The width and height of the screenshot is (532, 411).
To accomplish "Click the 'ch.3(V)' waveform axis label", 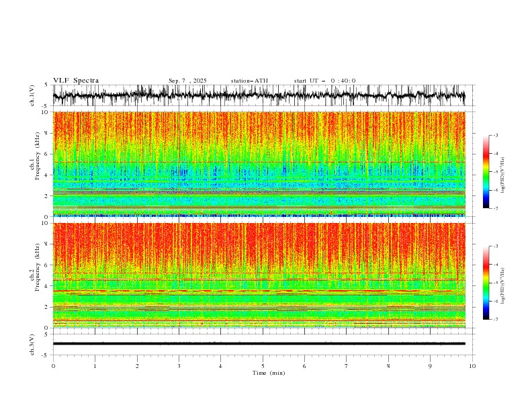I will click(x=32, y=345).
